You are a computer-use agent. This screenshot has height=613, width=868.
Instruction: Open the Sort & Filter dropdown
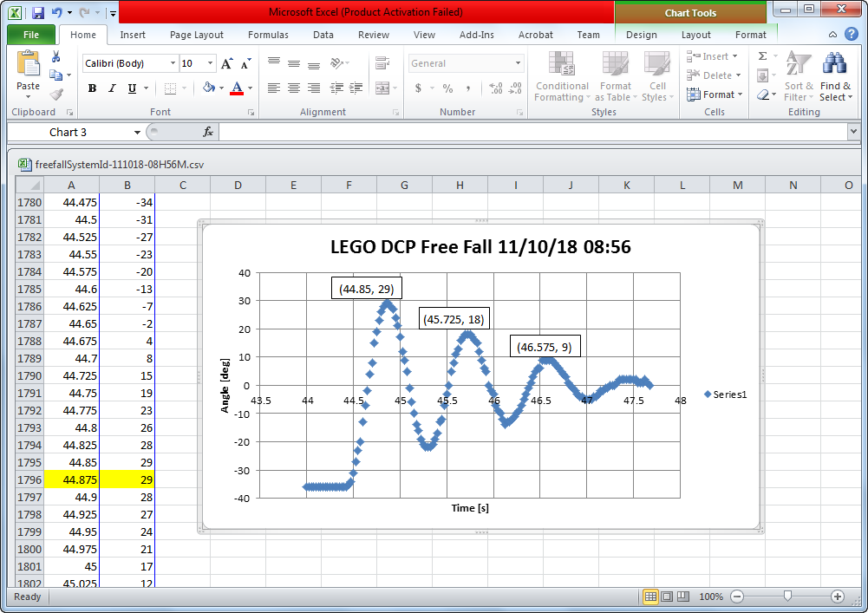(x=799, y=76)
